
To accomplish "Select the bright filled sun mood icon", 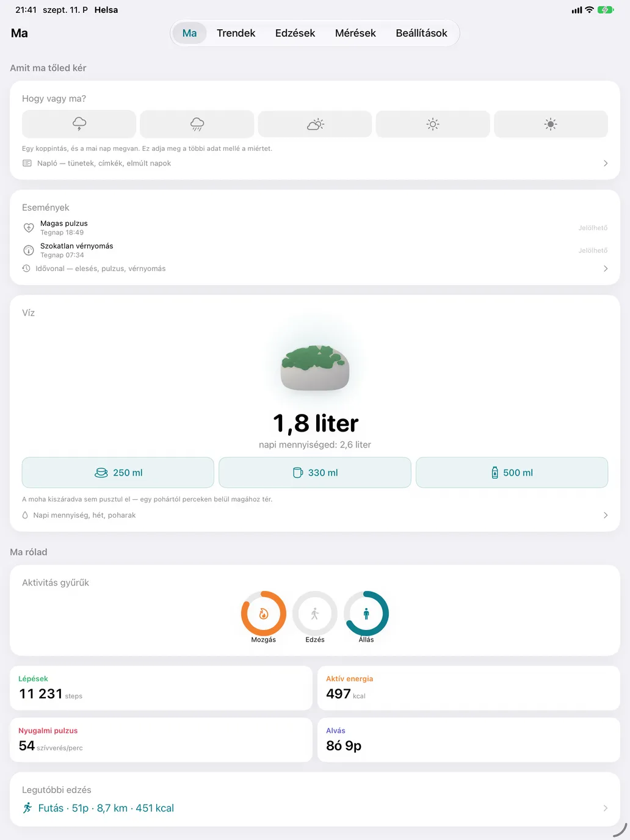I will (551, 124).
